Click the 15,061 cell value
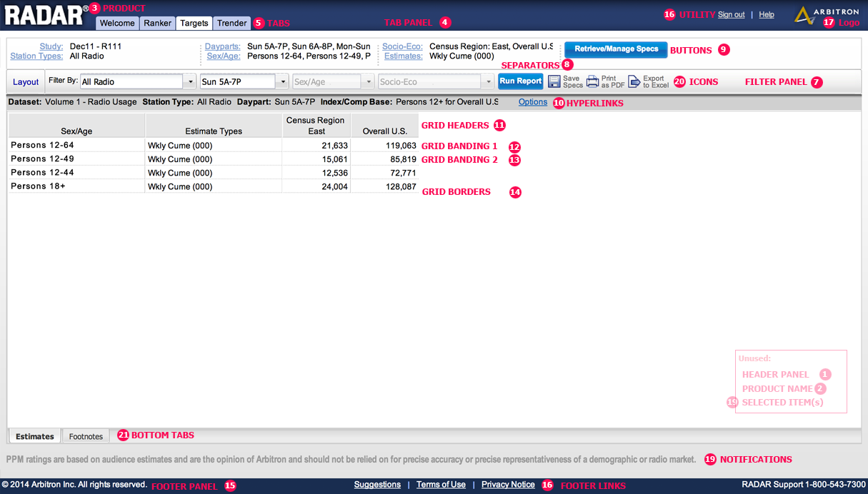This screenshot has height=494, width=868. click(x=334, y=159)
